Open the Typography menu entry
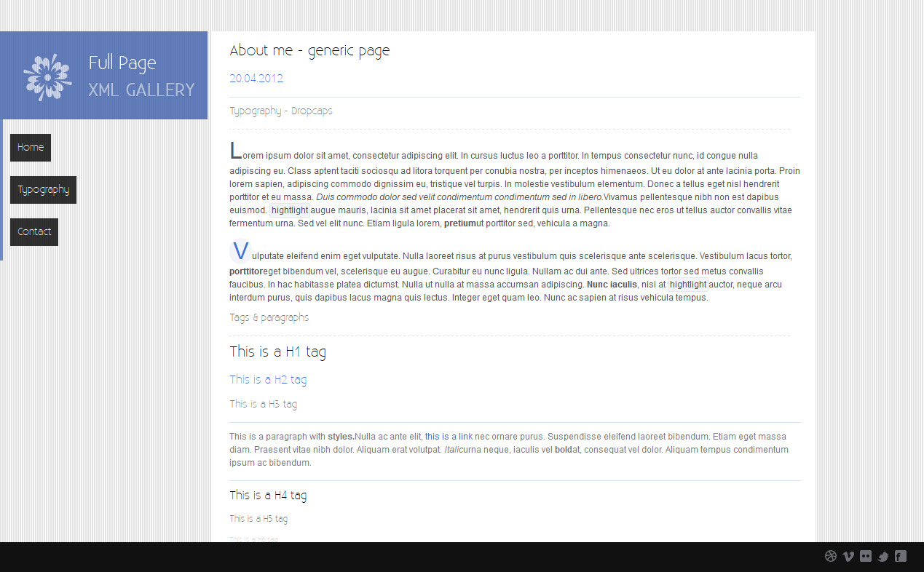 (x=43, y=189)
